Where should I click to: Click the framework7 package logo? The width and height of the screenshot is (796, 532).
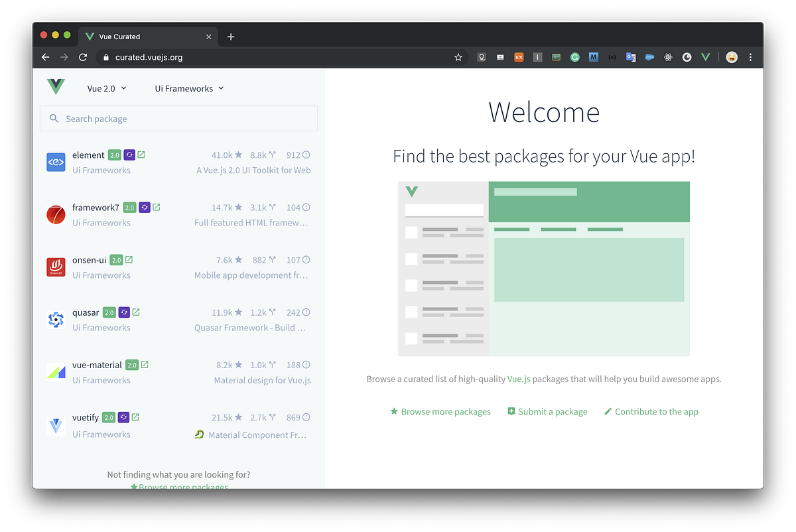56,214
